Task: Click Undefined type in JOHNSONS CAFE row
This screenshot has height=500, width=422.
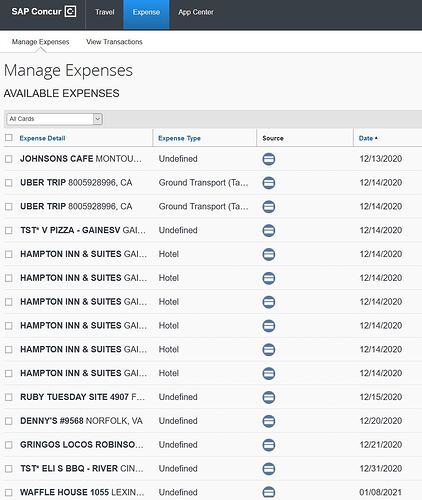Action: coord(178,159)
